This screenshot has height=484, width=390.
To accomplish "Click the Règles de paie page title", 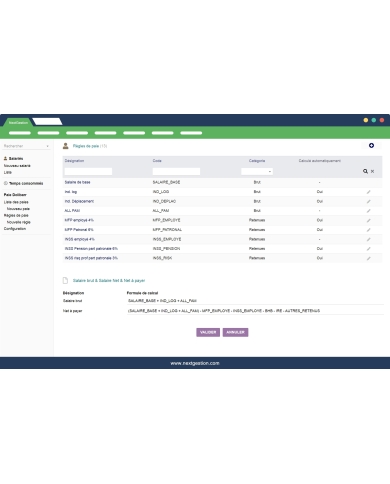I will 86,146.
